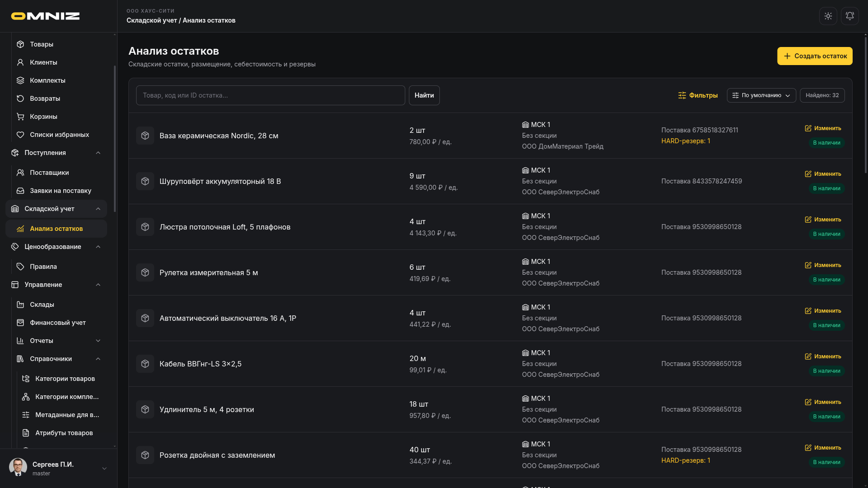868x488 pixels.
Task: Open the notifications bell
Action: [x=849, y=16]
